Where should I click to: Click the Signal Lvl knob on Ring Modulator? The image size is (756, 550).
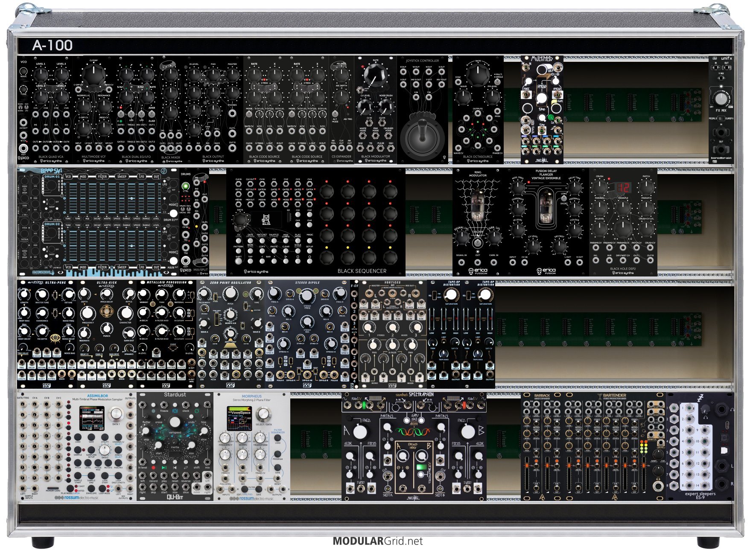[x=462, y=237]
